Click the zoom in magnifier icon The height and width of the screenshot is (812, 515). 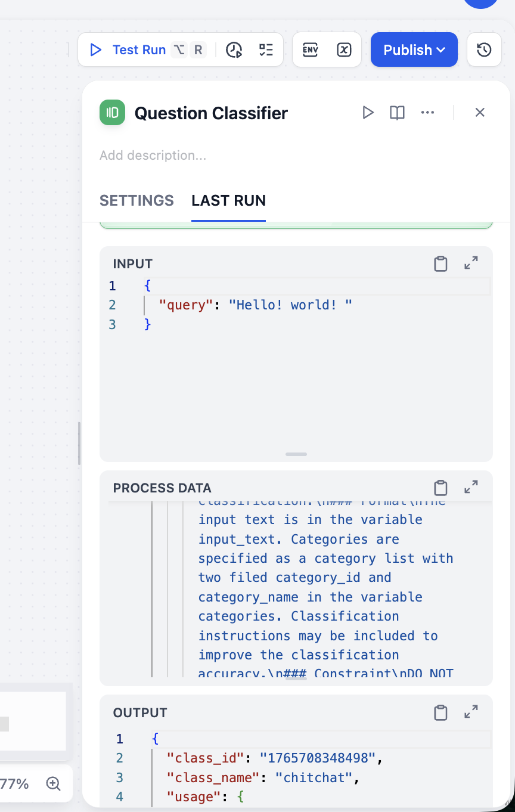point(53,783)
